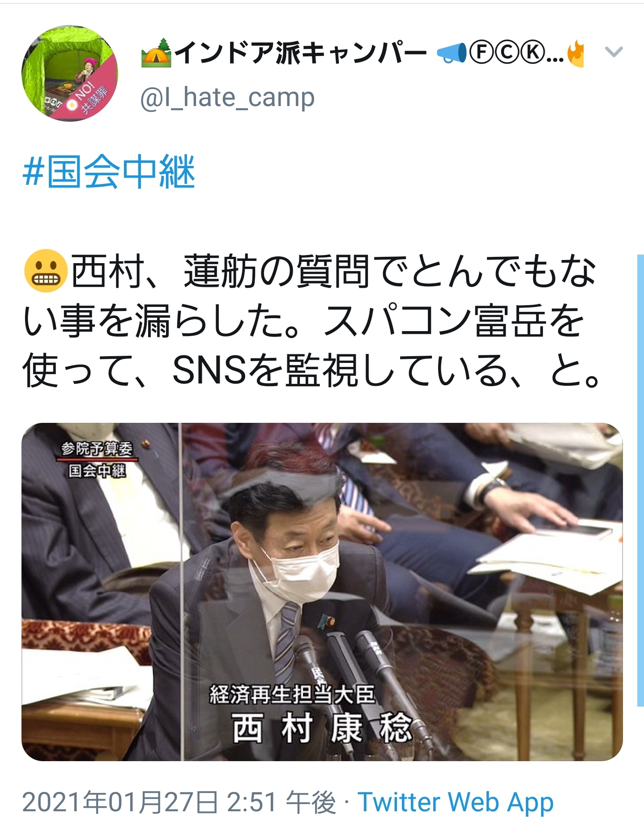This screenshot has width=644, height=839.
Task: Open the attached Diet broadcast photo
Action: (322, 592)
